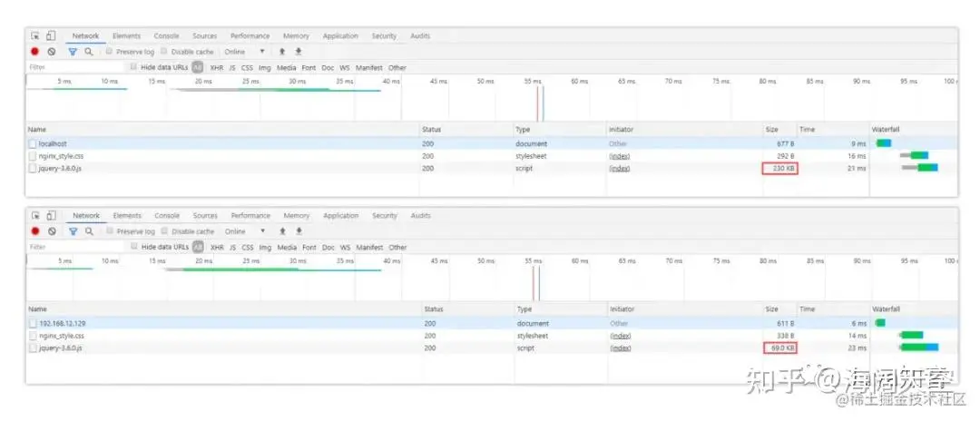Click the red record button in upper panel
The image size is (980, 421).
click(x=35, y=52)
